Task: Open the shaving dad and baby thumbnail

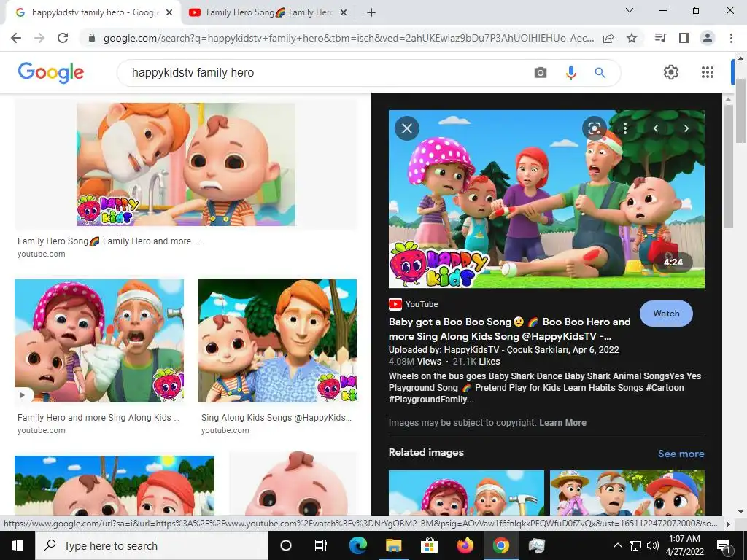Action: click(x=186, y=164)
